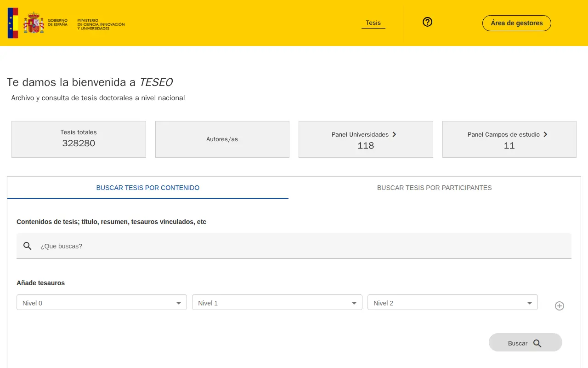The height and width of the screenshot is (368, 588).
Task: Open the help question mark icon
Action: (427, 22)
